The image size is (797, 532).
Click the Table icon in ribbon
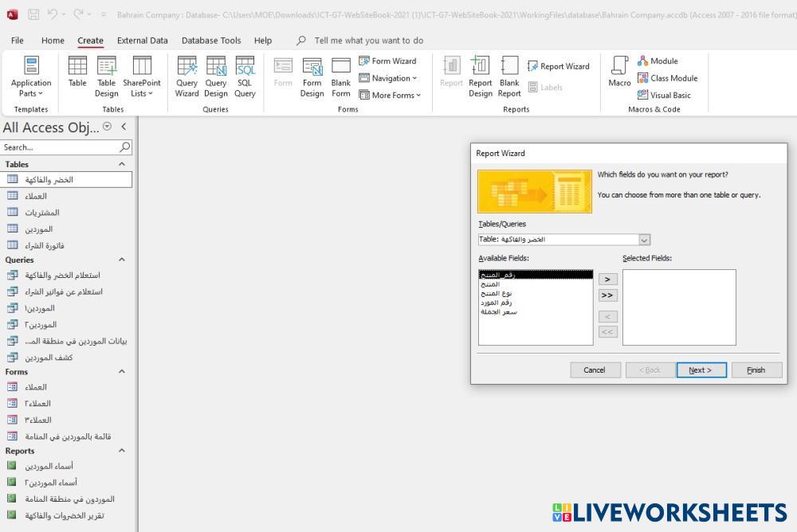(77, 76)
